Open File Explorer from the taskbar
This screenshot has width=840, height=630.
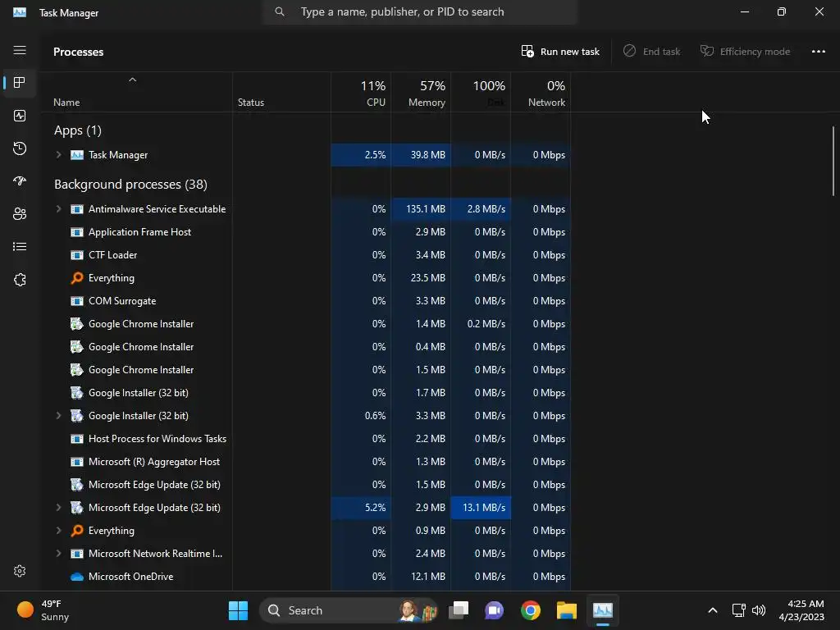566,610
